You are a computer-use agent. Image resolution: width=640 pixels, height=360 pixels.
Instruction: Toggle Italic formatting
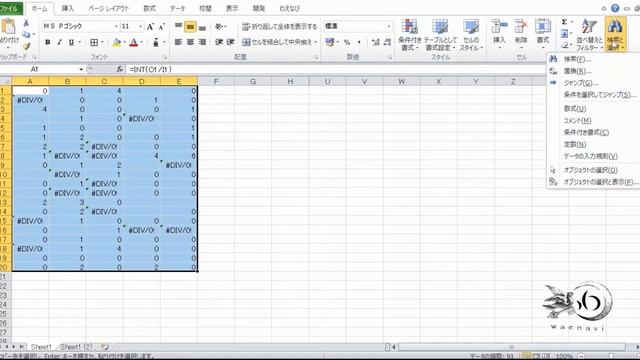[59, 42]
